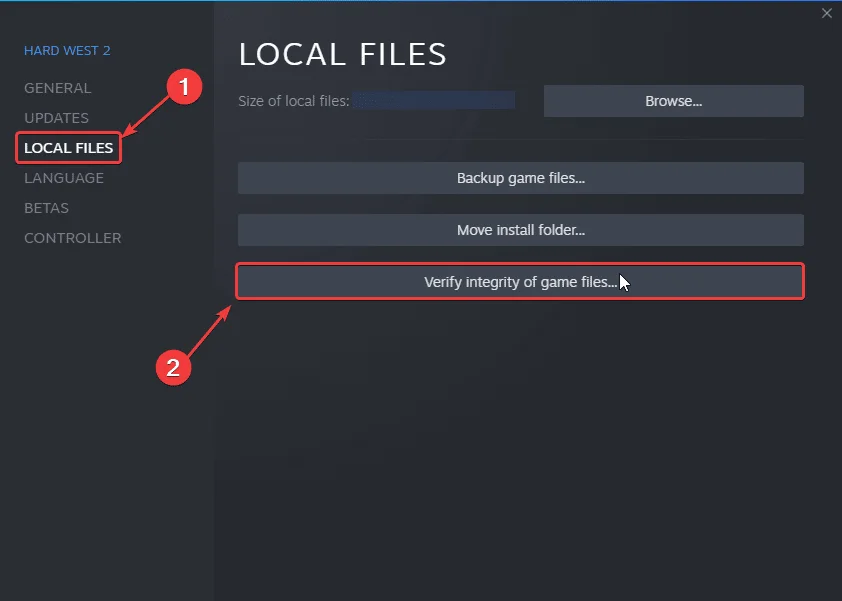The width and height of the screenshot is (842, 601).
Task: Click the divider line below Browse
Action: [x=520, y=139]
